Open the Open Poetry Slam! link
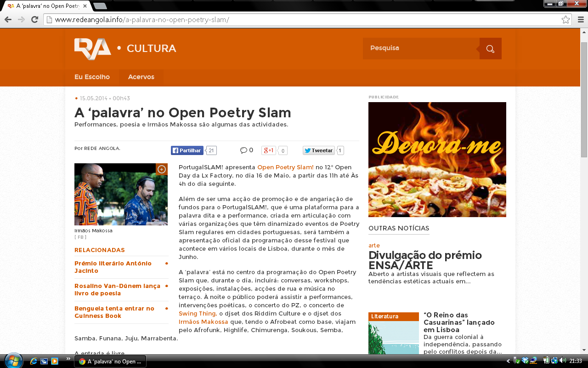Screen dimensions: 588x368 tap(285, 167)
